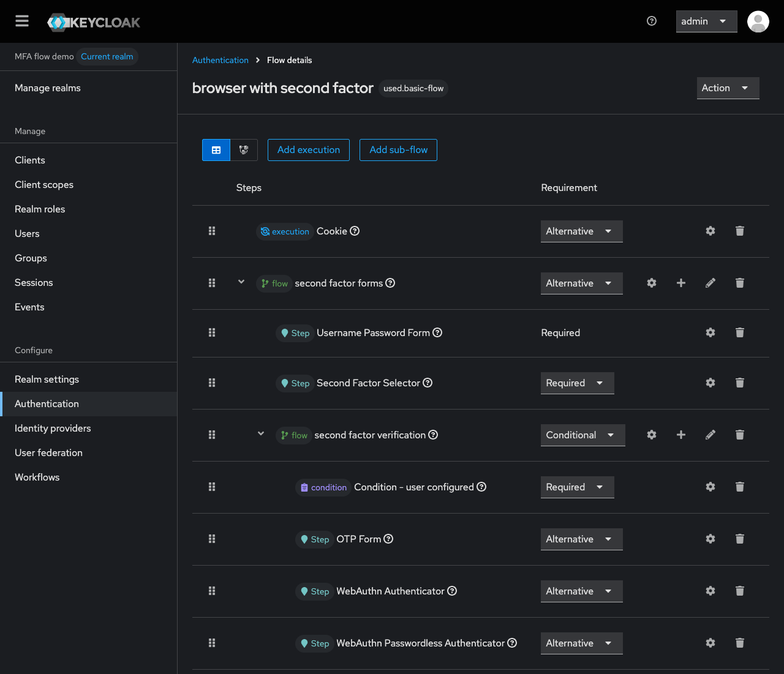The image size is (784, 674).
Task: Change second factor forms requirement dropdown
Action: click(x=582, y=283)
